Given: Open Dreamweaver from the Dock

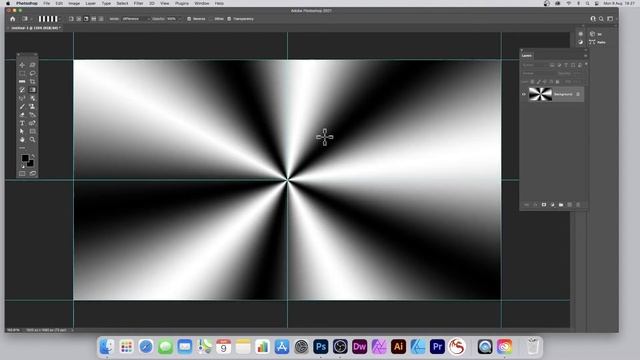Looking at the screenshot, I should pos(360,347).
